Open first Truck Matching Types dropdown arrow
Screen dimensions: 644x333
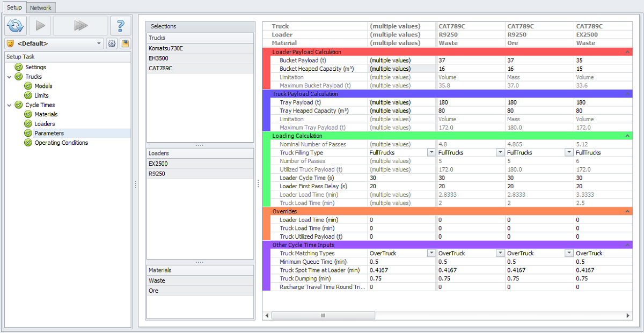430,253
